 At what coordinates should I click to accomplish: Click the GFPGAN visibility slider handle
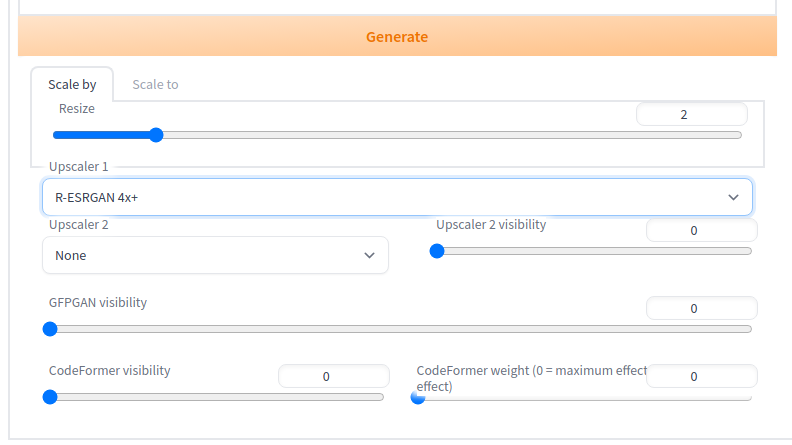pos(50,329)
